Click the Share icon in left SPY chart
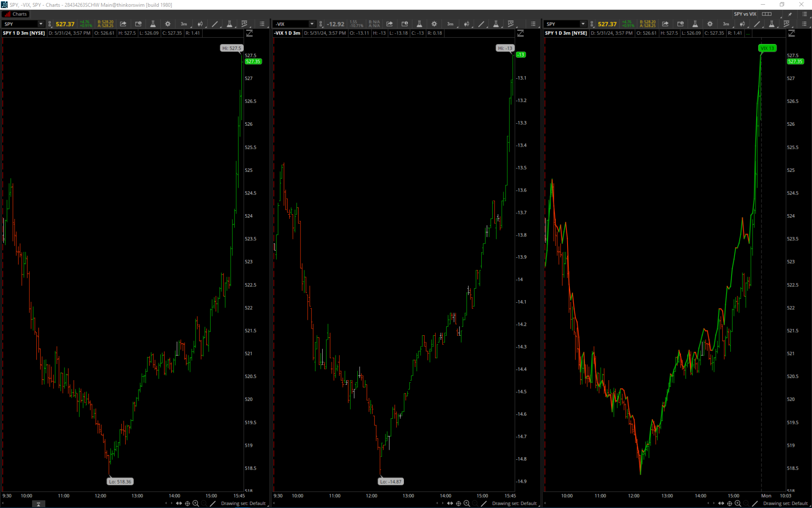This screenshot has height=508, width=812. 123,24
